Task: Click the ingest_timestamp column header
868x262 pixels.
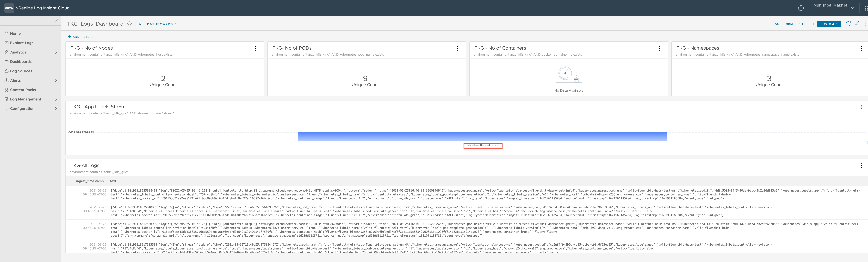Action: pyautogui.click(x=90, y=181)
